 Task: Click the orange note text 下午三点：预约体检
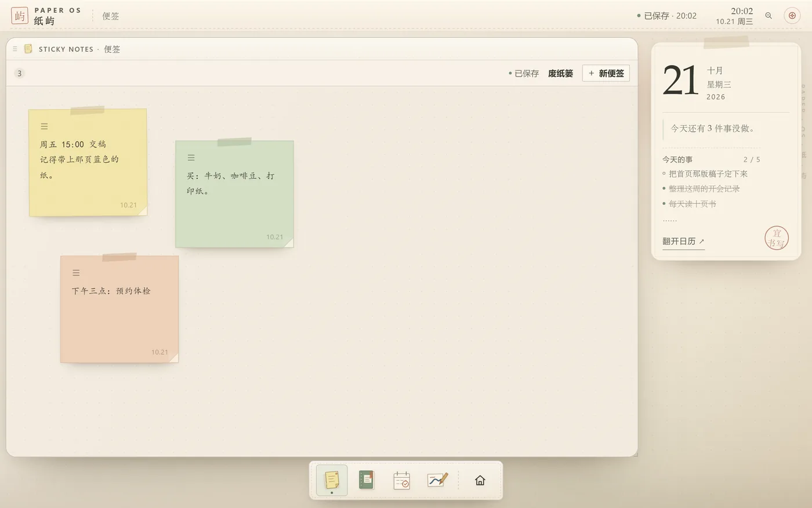111,291
